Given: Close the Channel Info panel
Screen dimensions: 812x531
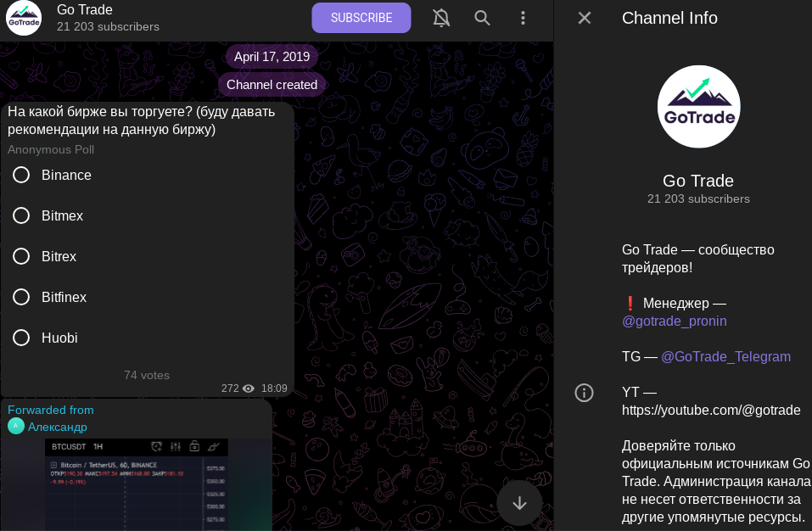Looking at the screenshot, I should coord(584,18).
